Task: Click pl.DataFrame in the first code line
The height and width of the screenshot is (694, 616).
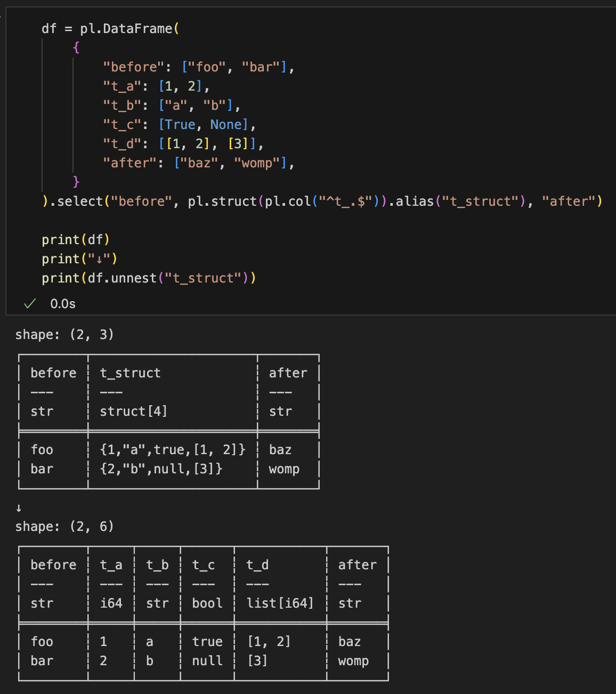Action: click(x=126, y=28)
